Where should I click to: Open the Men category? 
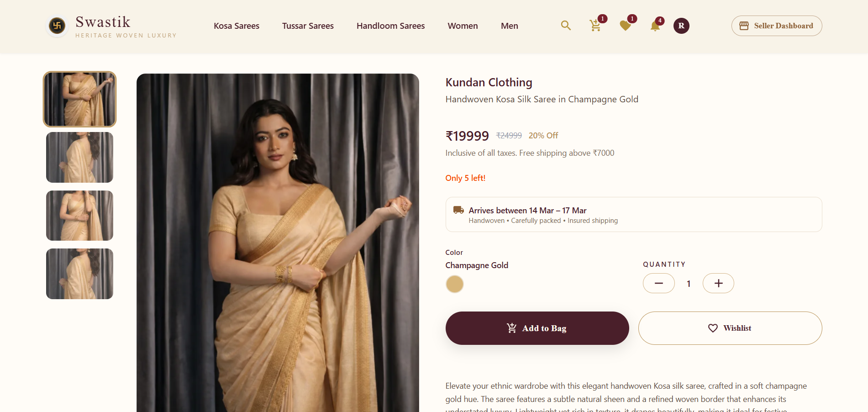click(509, 26)
